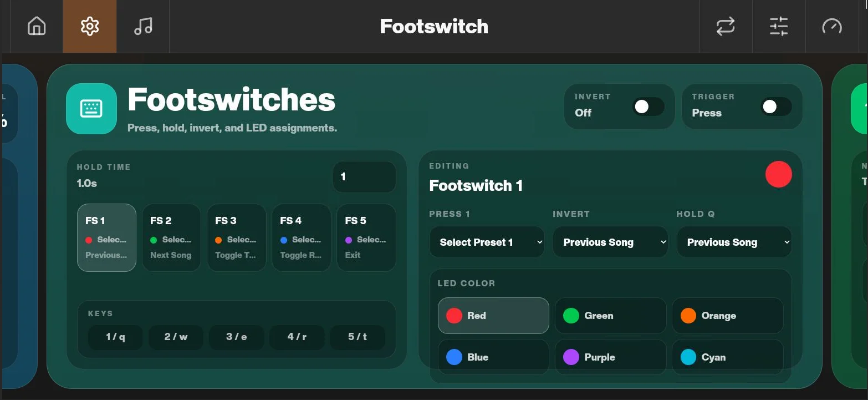868x400 pixels.
Task: Click the 1 / q key chip
Action: [x=115, y=337]
